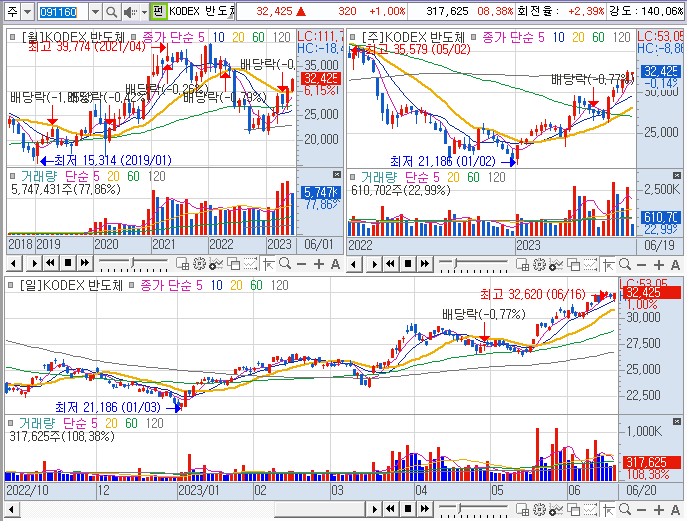The width and height of the screenshot is (687, 521).
Task: Click the A text icon in monthly toolbar
Action: 335,264
